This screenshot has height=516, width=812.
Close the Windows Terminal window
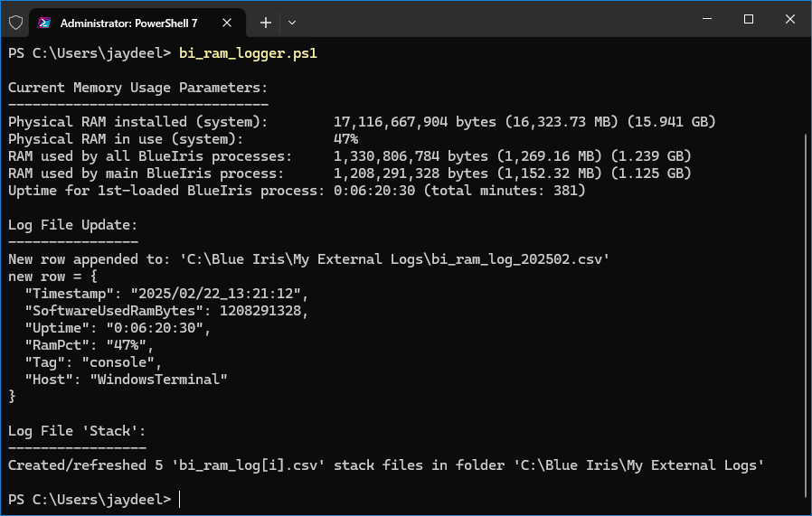789,19
